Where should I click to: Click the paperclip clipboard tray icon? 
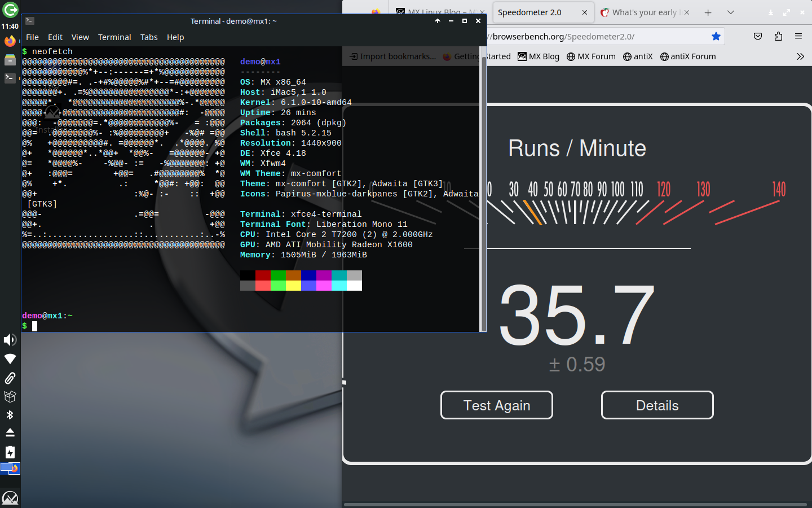coord(10,378)
